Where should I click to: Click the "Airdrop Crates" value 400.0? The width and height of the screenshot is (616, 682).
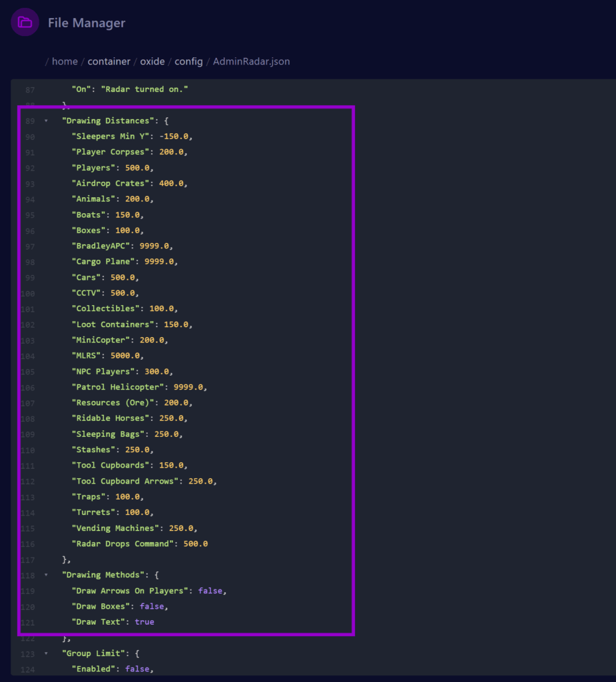pos(171,183)
